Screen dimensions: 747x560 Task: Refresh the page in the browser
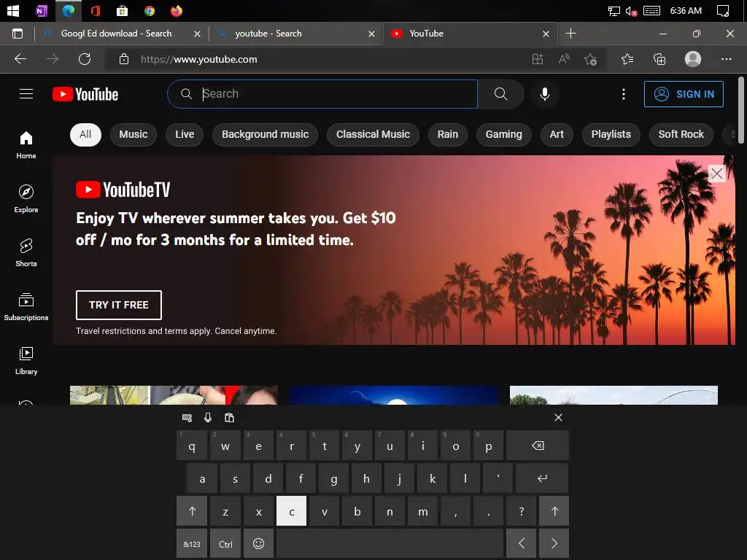(x=85, y=59)
